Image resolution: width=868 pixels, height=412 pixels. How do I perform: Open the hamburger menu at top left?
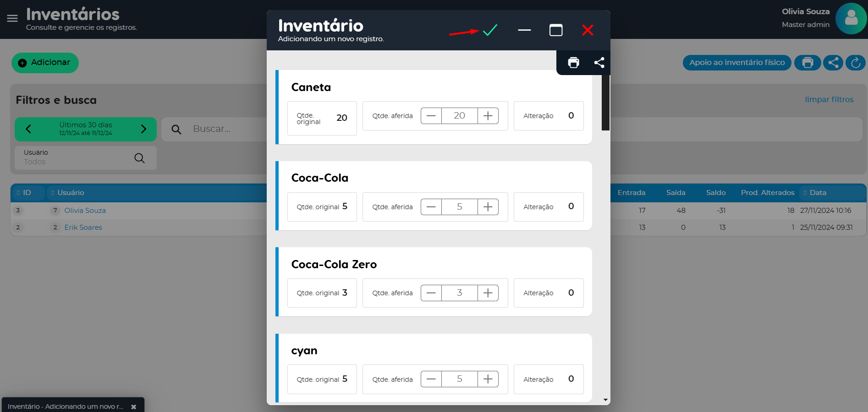(x=12, y=18)
